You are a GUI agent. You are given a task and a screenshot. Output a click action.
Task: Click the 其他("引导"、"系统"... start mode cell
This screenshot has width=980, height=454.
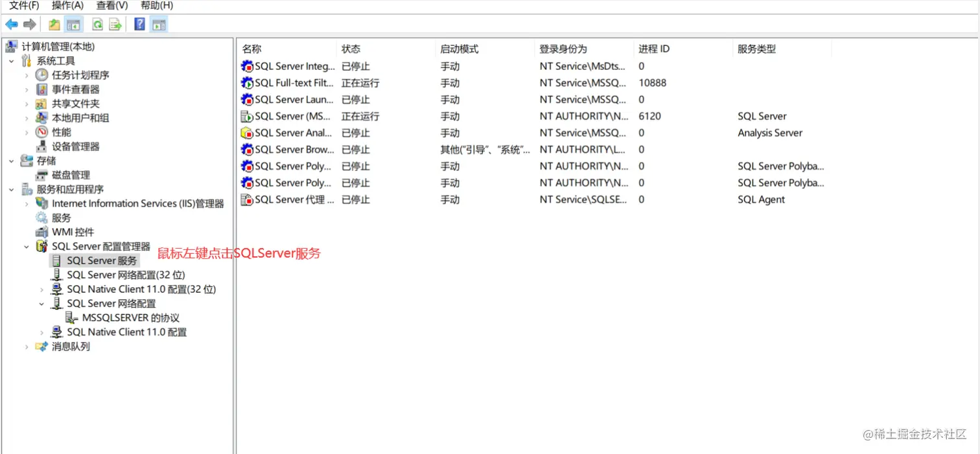point(485,150)
